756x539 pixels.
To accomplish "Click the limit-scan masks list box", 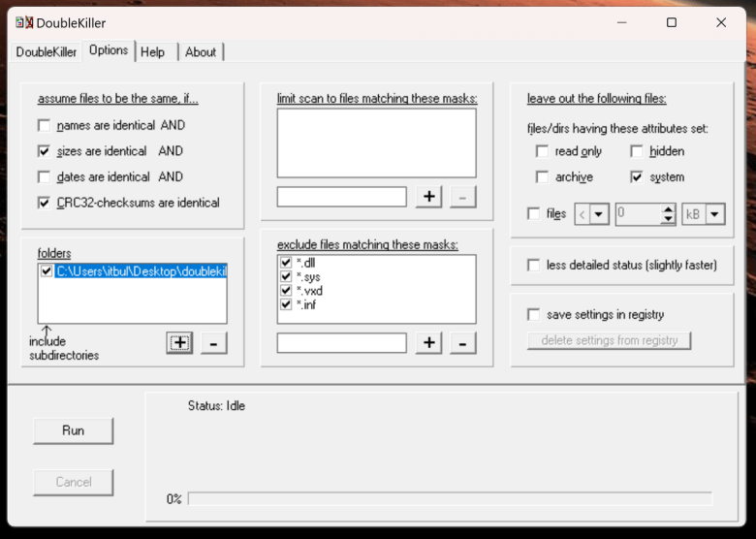I will coord(377,143).
